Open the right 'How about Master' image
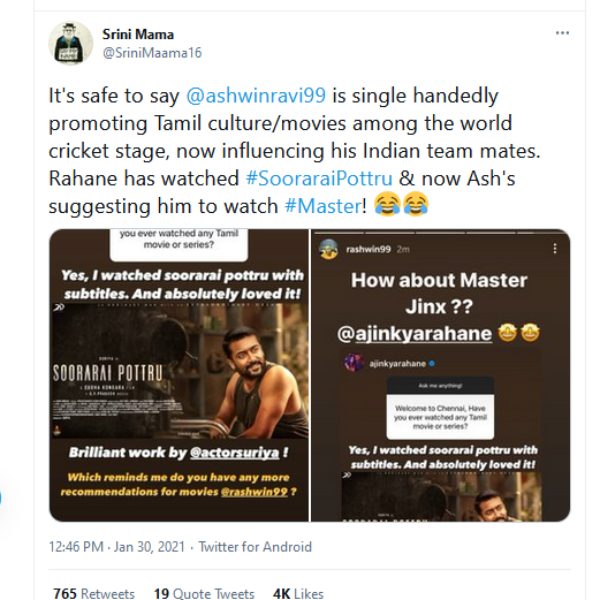The width and height of the screenshot is (600, 600). [x=440, y=375]
